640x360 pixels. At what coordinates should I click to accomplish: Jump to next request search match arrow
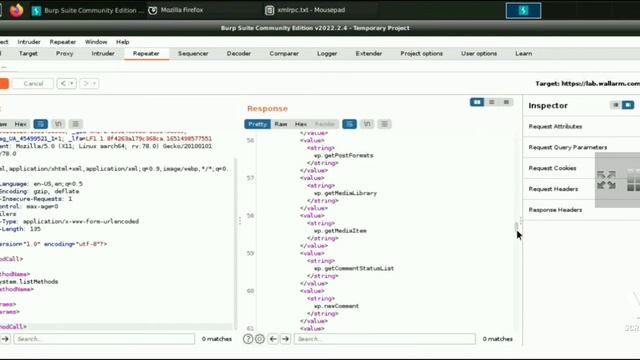pyautogui.click(x=5, y=339)
